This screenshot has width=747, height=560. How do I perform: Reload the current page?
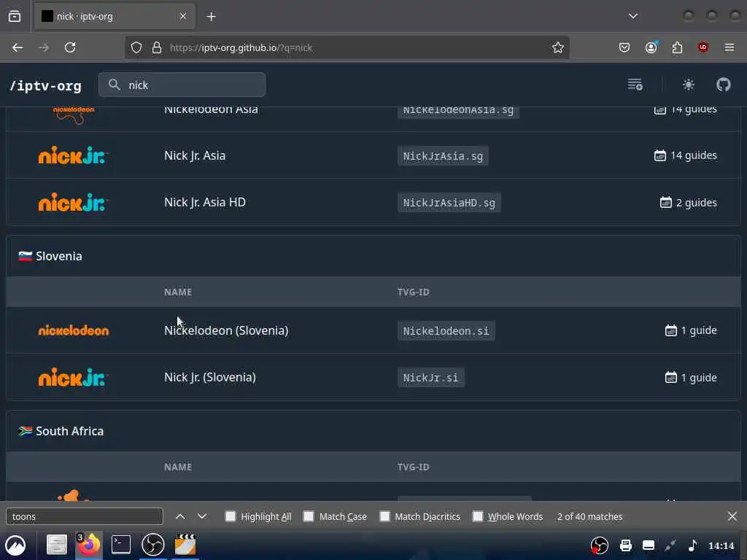tap(70, 47)
